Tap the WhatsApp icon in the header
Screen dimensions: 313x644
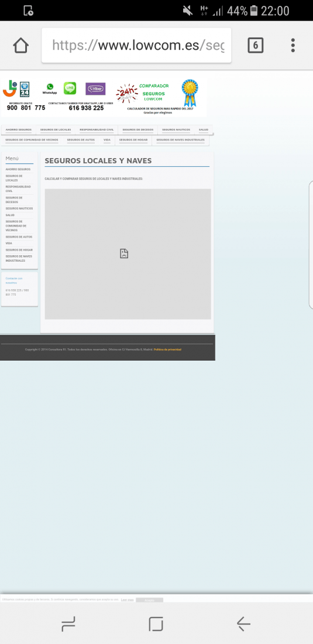click(50, 89)
